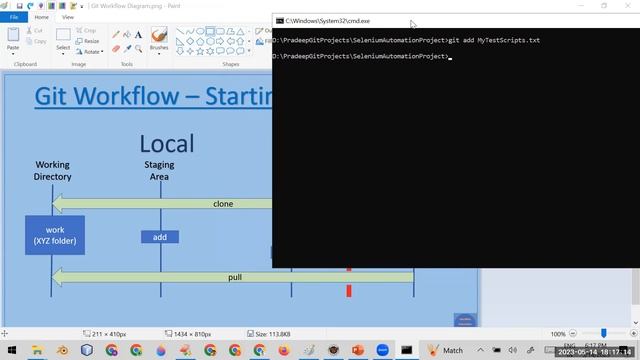The image size is (640, 360).
Task: Choose the Oval callout shape
Action: coord(230,51)
